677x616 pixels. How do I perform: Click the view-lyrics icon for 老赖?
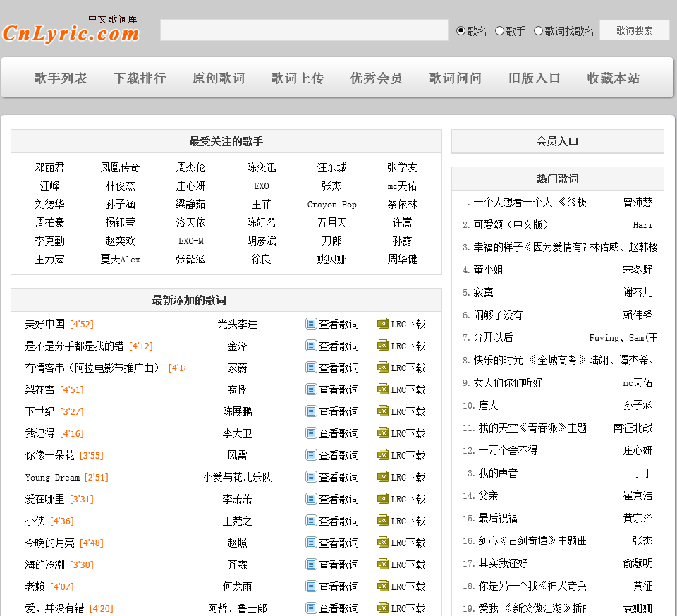click(311, 586)
